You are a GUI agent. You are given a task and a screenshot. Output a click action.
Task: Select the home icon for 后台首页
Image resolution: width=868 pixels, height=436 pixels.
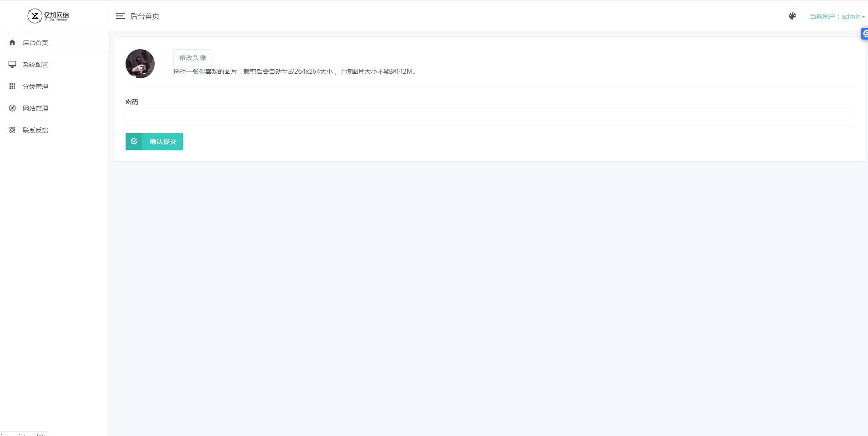click(x=12, y=42)
